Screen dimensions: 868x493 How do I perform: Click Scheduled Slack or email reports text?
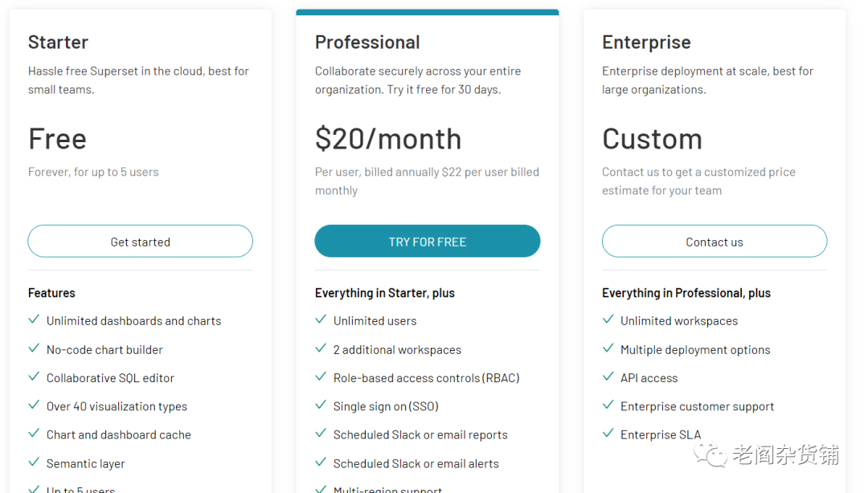(420, 435)
